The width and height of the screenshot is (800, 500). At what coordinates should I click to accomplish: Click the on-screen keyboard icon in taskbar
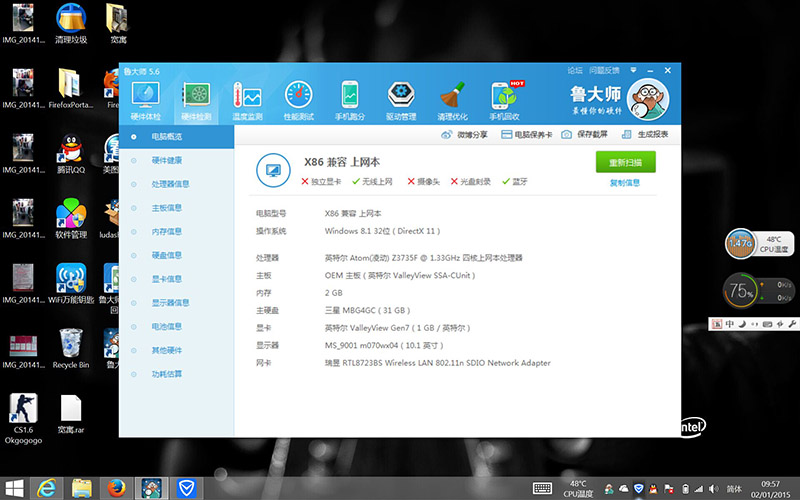(543, 487)
